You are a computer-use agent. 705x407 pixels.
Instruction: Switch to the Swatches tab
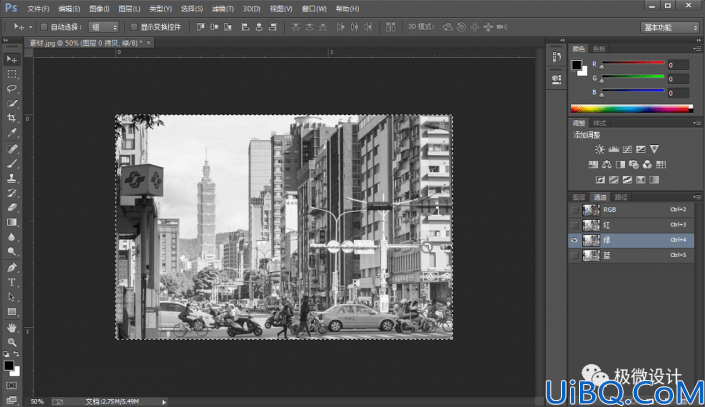pyautogui.click(x=599, y=49)
